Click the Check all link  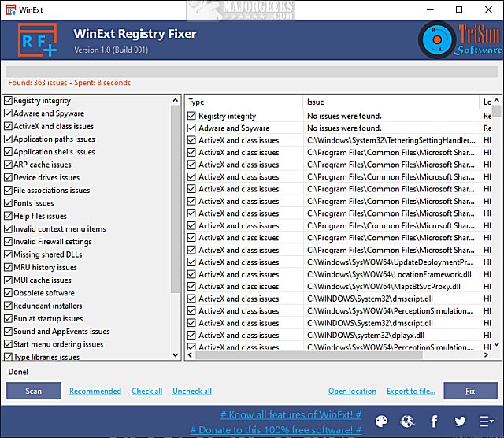(x=147, y=392)
